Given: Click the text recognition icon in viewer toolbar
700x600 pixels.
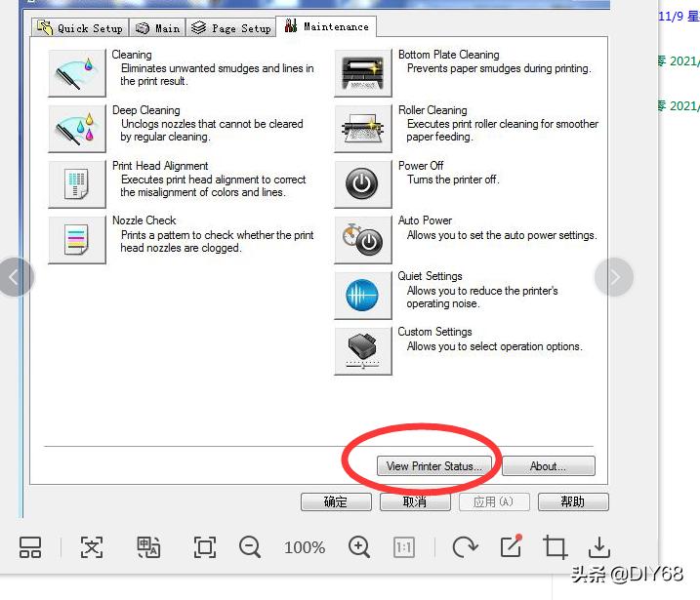Looking at the screenshot, I should click(x=92, y=547).
